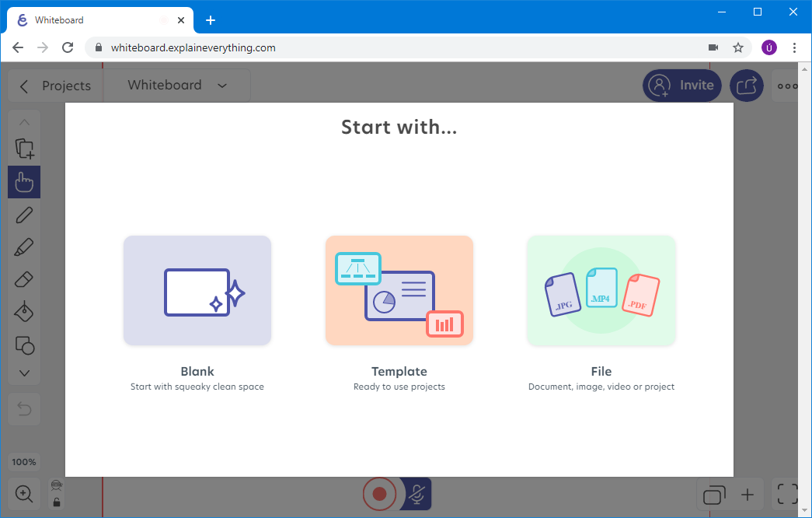Enter fullscreen mode

tap(787, 494)
